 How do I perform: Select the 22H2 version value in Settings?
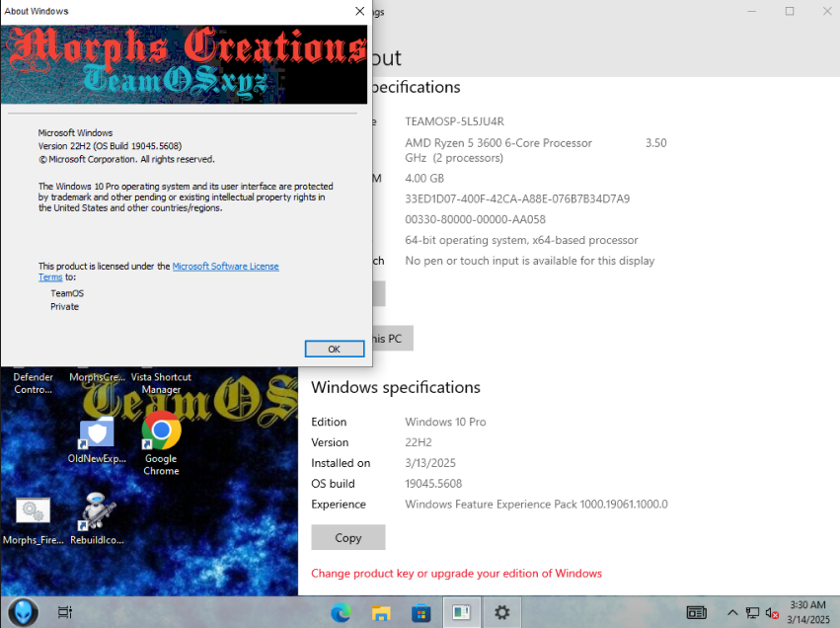pyautogui.click(x=419, y=442)
